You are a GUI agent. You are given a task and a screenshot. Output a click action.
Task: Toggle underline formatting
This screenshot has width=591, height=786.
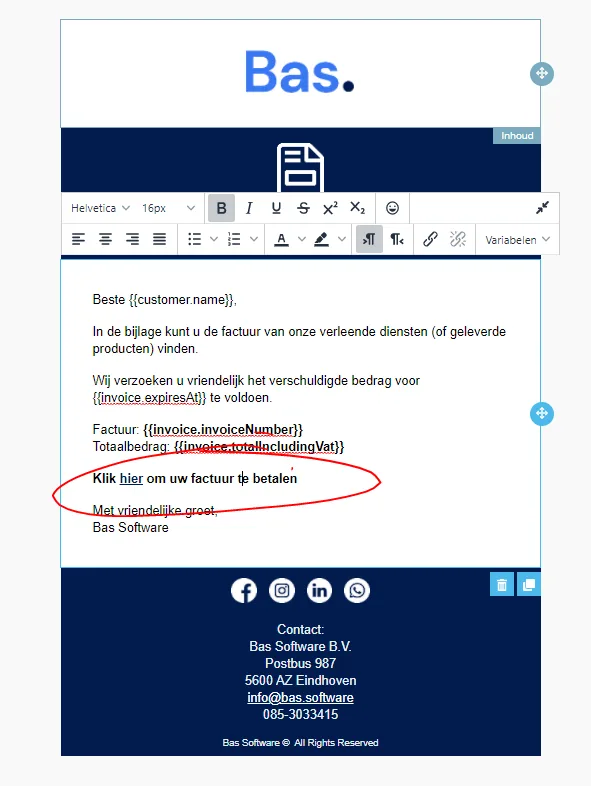[276, 208]
